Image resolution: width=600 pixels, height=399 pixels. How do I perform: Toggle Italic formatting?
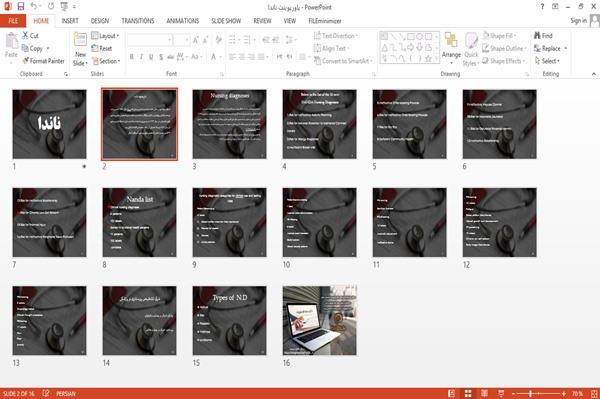(141, 57)
